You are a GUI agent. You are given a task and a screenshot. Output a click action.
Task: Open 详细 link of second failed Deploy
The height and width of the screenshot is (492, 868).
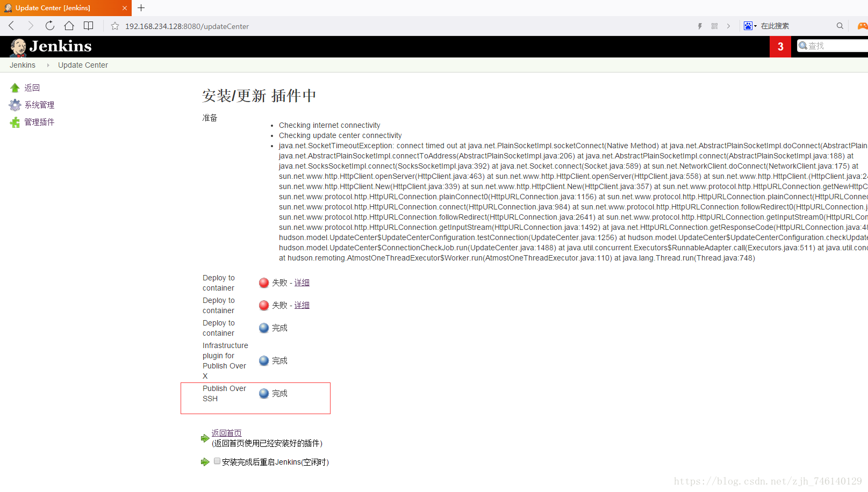(302, 305)
